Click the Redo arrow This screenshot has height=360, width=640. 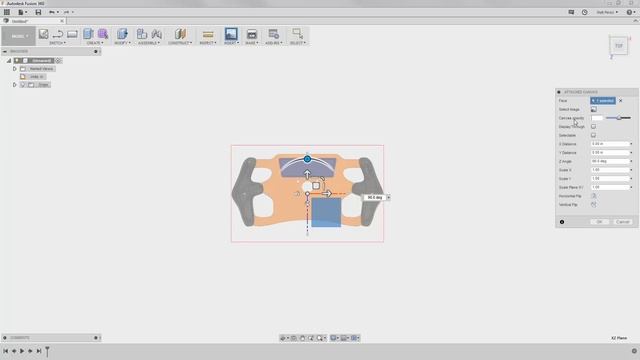(x=66, y=12)
